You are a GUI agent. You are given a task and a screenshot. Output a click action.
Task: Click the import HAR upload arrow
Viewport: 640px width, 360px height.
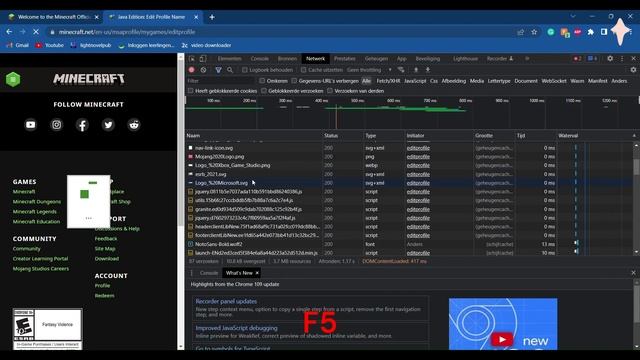pos(416,70)
